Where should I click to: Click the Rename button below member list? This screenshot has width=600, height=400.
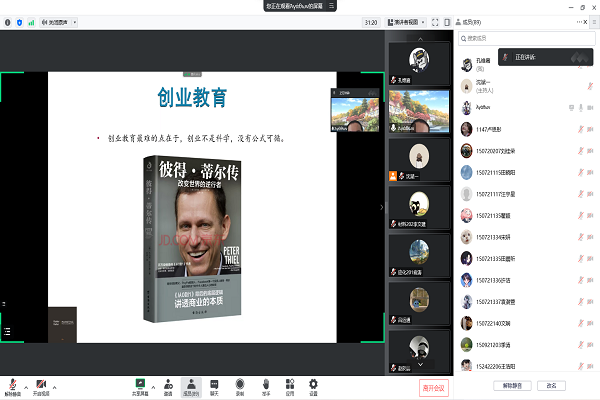[551, 385]
